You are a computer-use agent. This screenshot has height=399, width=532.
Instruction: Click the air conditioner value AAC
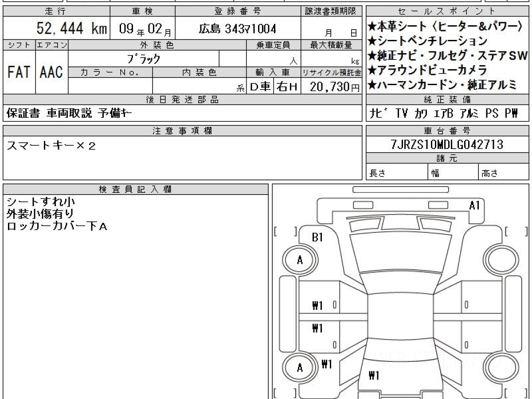click(x=51, y=72)
